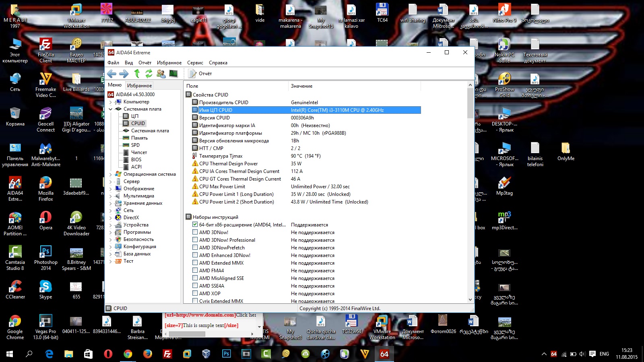The width and height of the screenshot is (644, 362).
Task: Select Память in the navigation tree
Action: 139,138
